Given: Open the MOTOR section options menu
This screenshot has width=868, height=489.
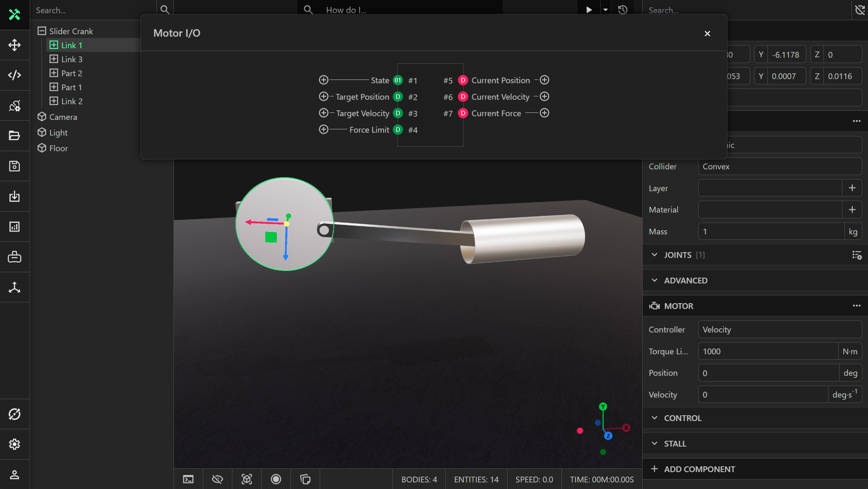Looking at the screenshot, I should [856, 306].
